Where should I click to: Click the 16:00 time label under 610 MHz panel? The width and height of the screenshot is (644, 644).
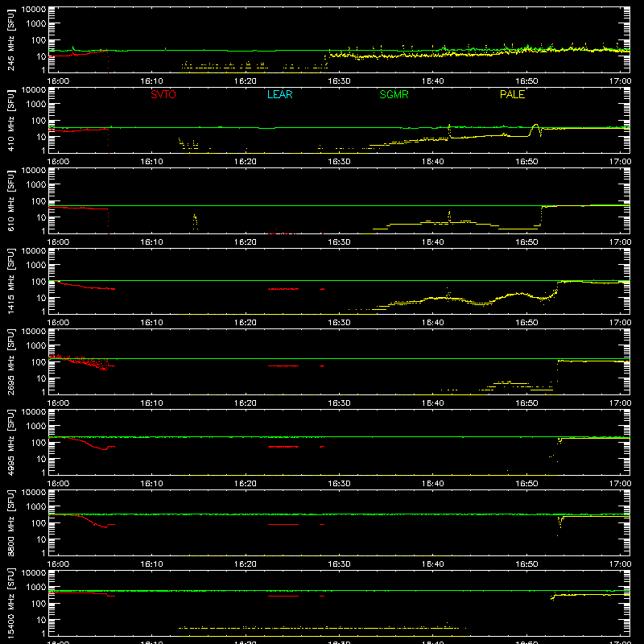pyautogui.click(x=58, y=242)
